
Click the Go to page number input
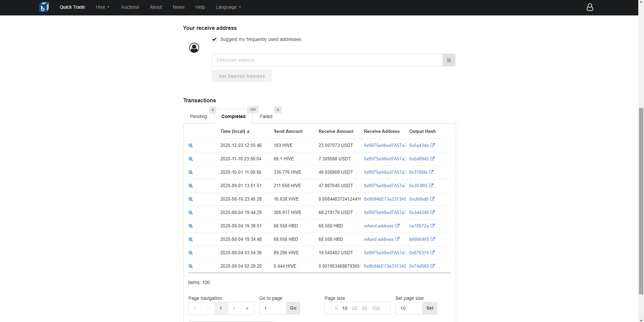click(273, 308)
